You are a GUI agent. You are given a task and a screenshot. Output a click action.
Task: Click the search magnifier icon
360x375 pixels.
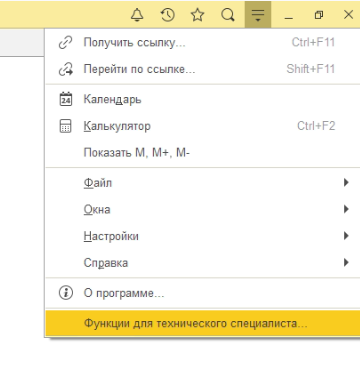(x=228, y=15)
